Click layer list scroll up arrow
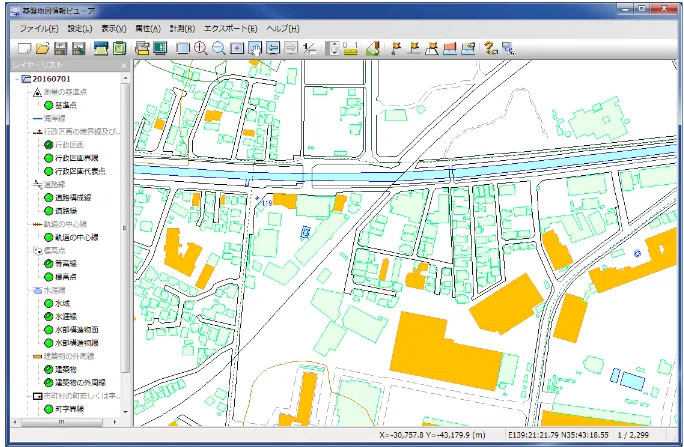 pos(126,78)
